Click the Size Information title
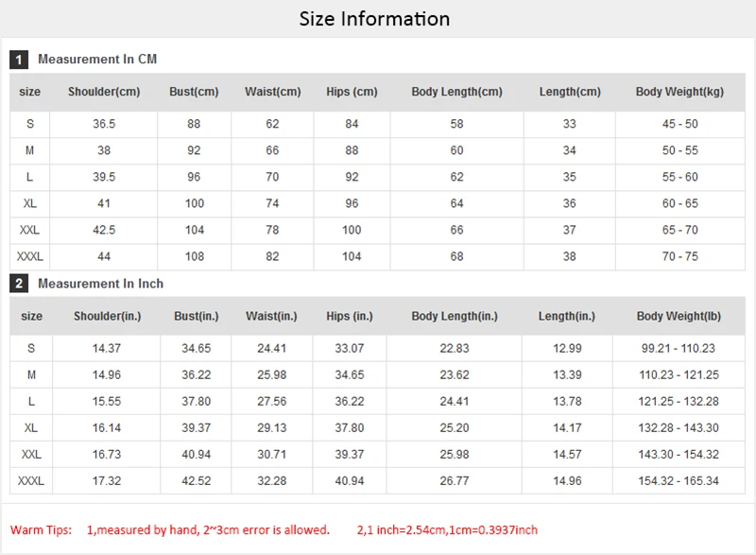Screen dimensions: 756x555 point(374,19)
